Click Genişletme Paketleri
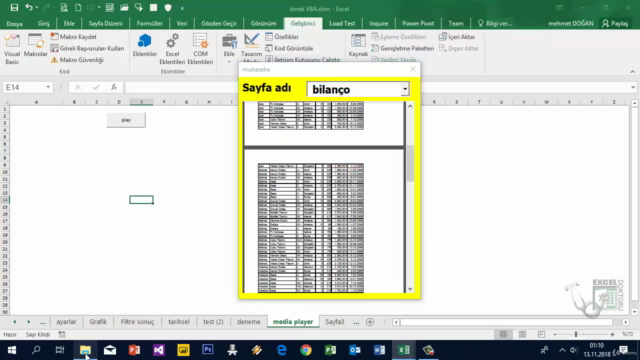Image resolution: width=640 pixels, height=360 pixels. click(x=403, y=48)
